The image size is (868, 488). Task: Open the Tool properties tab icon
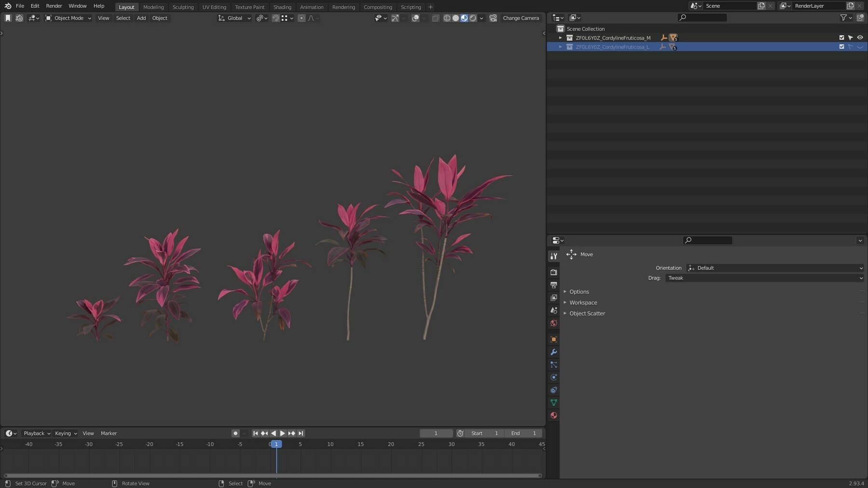(554, 256)
